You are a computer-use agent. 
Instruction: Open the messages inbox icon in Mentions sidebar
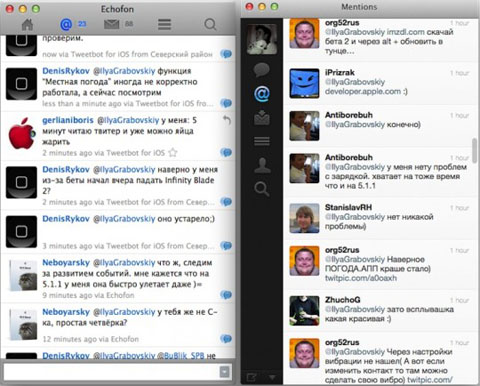click(x=262, y=118)
